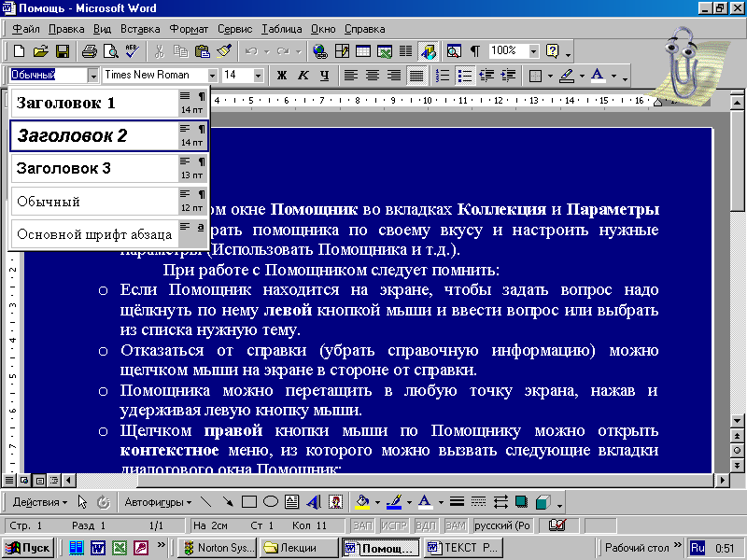This screenshot has width=747, height=560.
Task: Switch to Norton Sys taskbar button
Action: pos(218,548)
